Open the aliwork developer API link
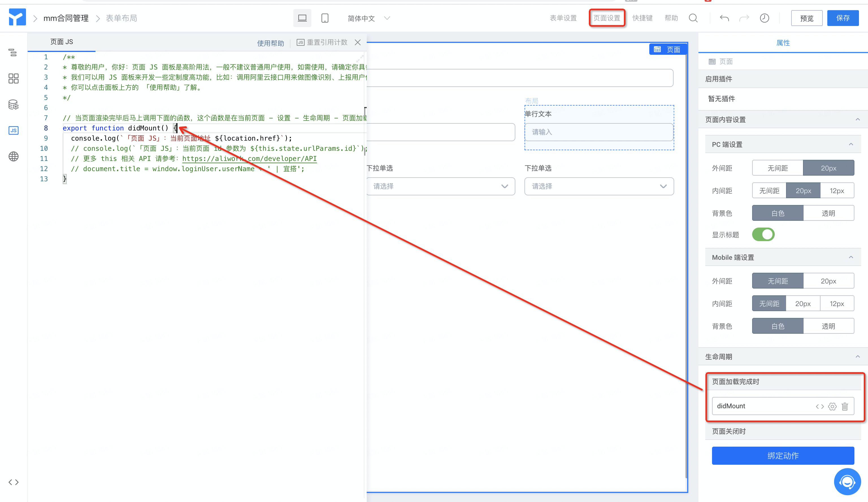This screenshot has width=868, height=502. (249, 159)
